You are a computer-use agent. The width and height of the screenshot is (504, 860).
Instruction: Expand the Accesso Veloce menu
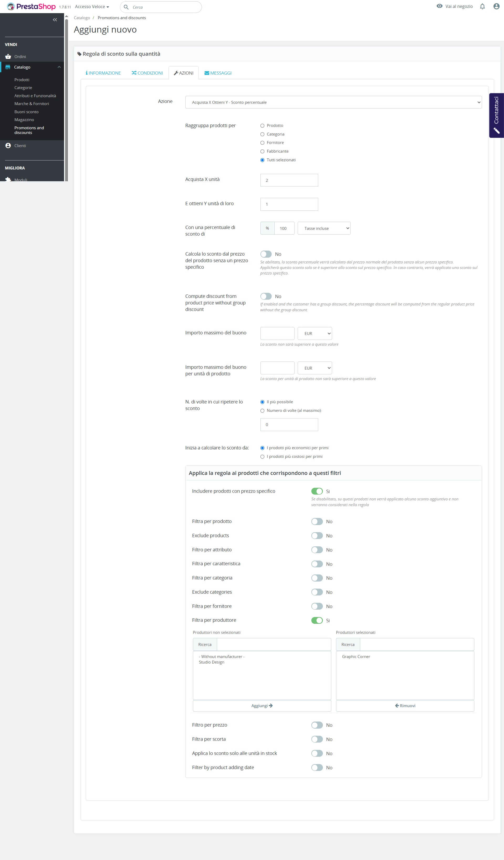92,7
